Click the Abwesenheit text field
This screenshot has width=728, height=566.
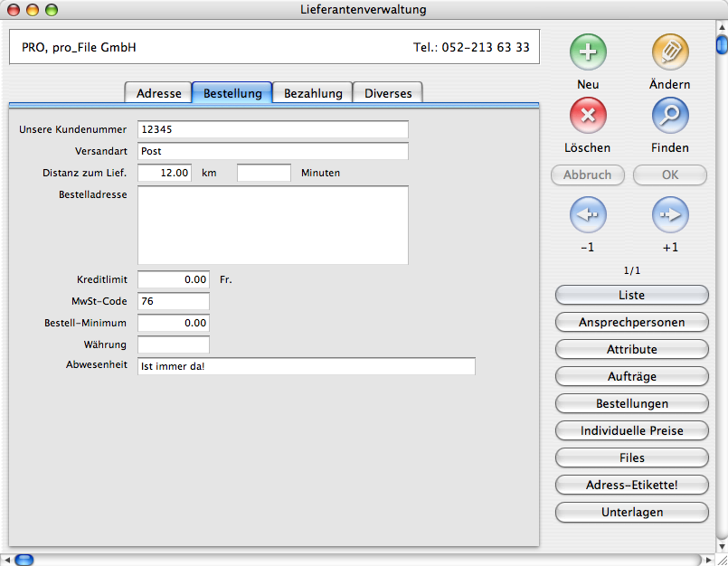[x=306, y=366]
